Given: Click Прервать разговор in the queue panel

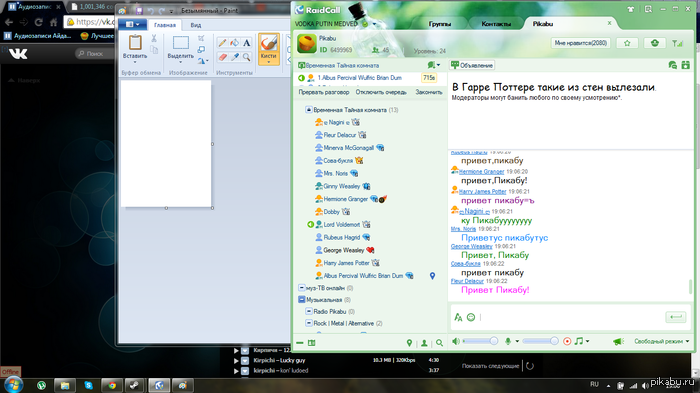Looking at the screenshot, I should [324, 92].
